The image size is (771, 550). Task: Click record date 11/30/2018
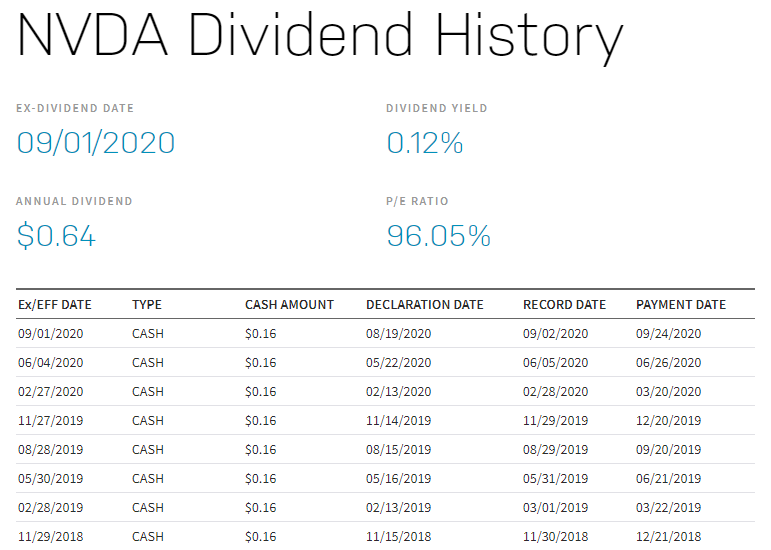556,537
